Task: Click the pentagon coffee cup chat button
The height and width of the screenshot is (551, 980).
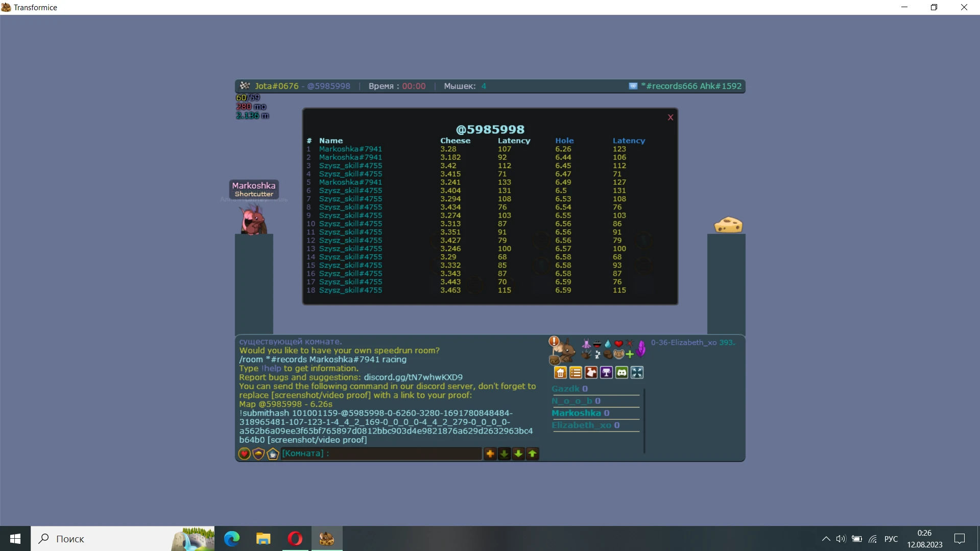Action: coord(273,453)
